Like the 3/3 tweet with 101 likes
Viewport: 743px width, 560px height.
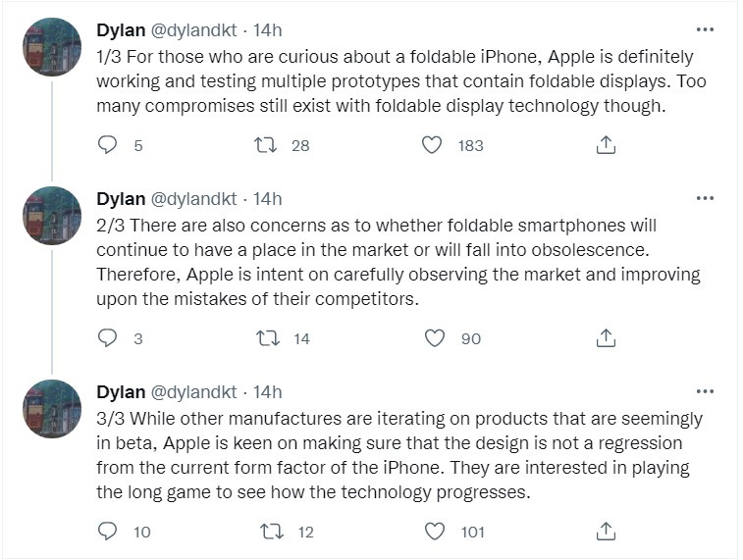(432, 532)
